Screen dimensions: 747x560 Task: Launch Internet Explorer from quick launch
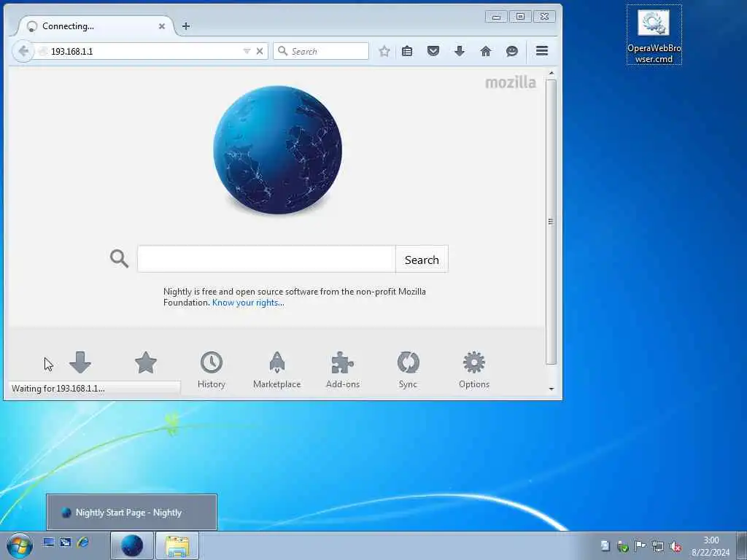pyautogui.click(x=83, y=542)
